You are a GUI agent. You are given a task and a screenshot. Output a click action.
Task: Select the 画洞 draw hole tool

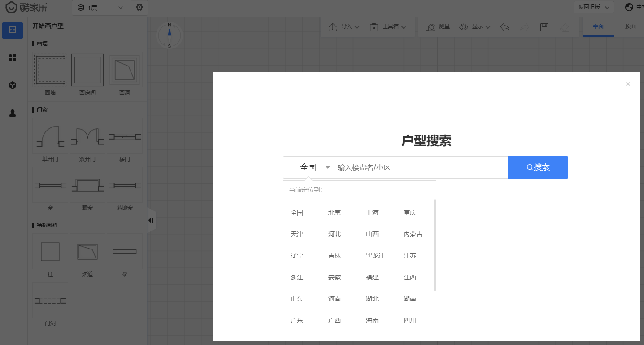tap(125, 70)
